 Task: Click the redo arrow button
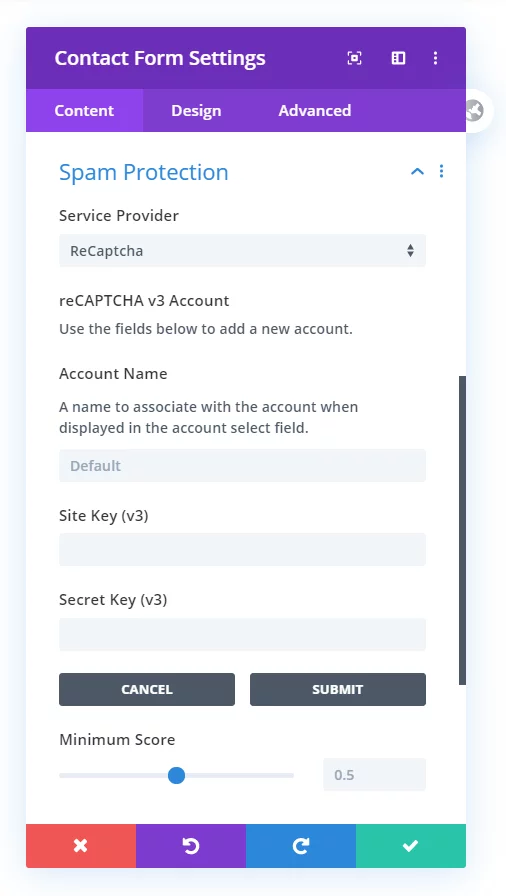pyautogui.click(x=301, y=846)
